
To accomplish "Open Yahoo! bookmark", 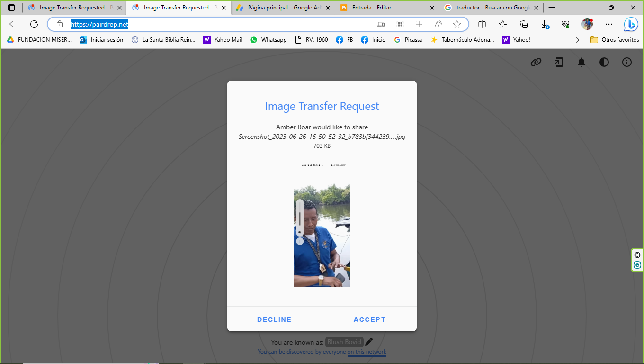I will (x=516, y=40).
